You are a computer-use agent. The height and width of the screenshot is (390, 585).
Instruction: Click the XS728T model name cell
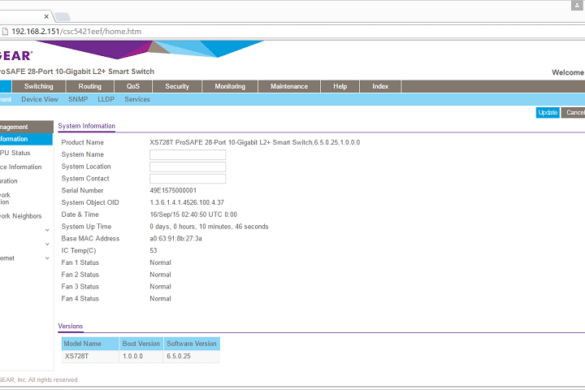click(x=90, y=356)
